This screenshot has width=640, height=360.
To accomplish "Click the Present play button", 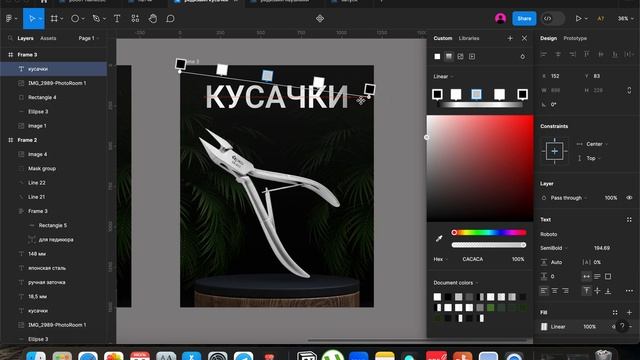I will (x=578, y=18).
